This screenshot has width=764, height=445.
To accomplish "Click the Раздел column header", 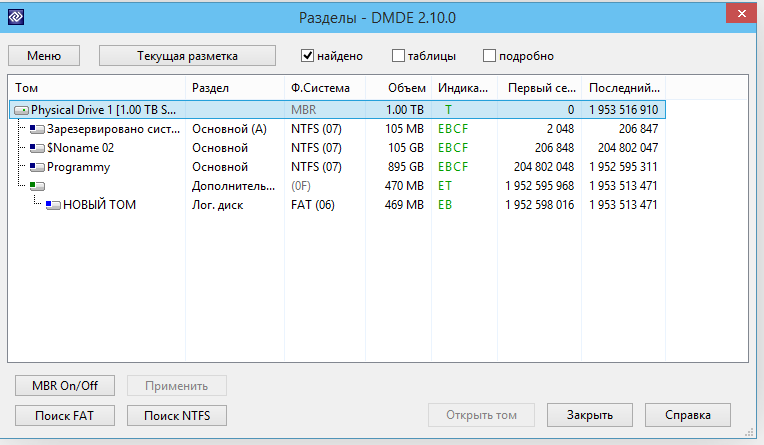I will [x=235, y=88].
